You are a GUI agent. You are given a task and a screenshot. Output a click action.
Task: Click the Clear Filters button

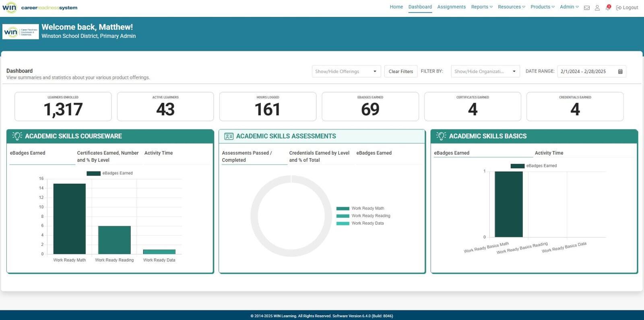(x=400, y=71)
